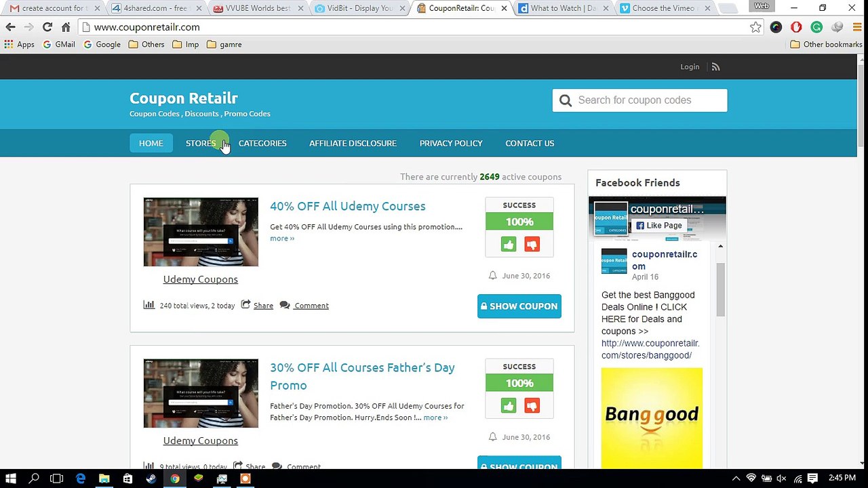Open the browser home page icon
Image resolution: width=868 pixels, height=488 pixels.
tap(66, 27)
